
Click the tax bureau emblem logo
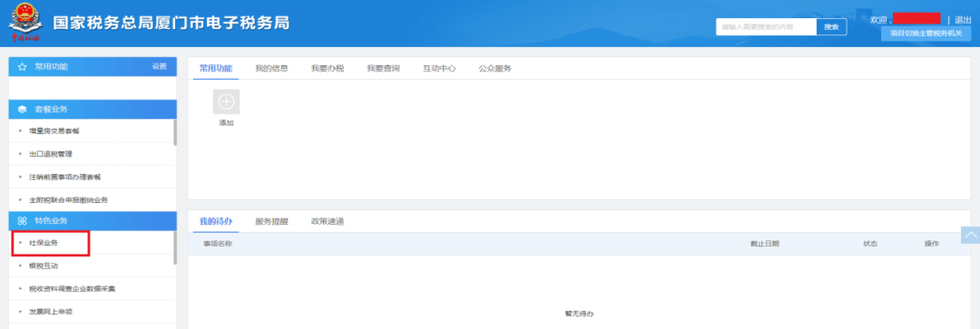24,23
